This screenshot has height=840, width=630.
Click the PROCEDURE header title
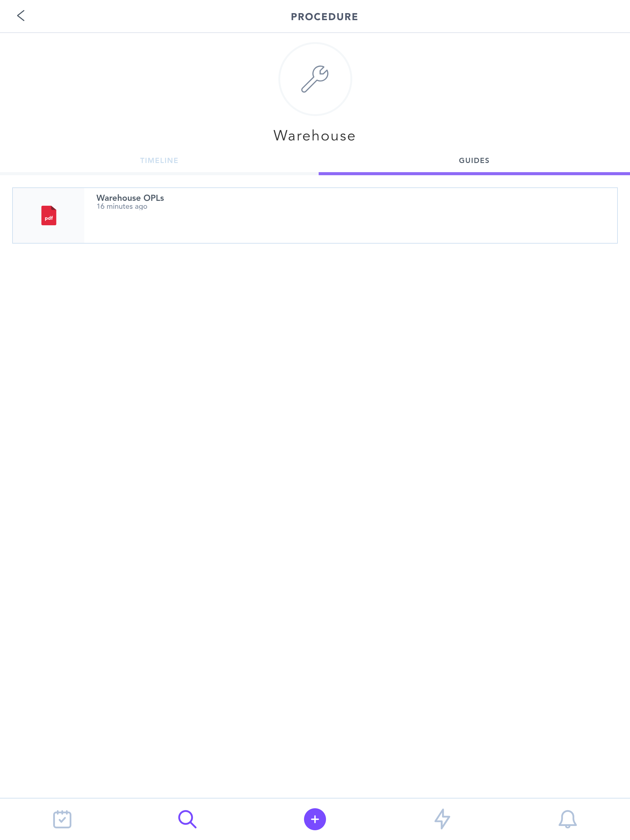pyautogui.click(x=324, y=17)
